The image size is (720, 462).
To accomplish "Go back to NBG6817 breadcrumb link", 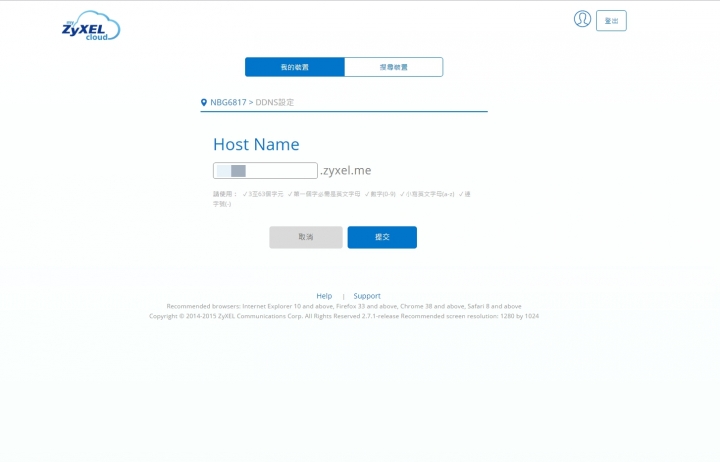I will tap(228, 102).
